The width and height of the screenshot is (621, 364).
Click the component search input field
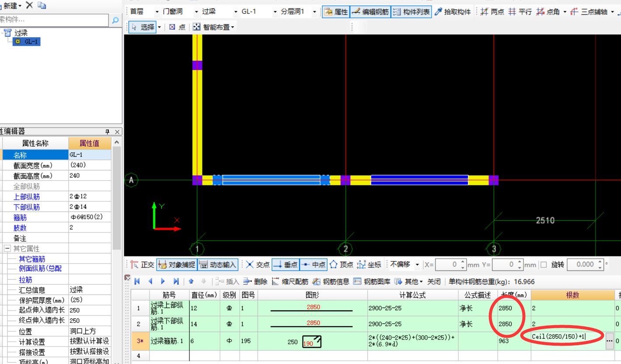[x=53, y=20]
